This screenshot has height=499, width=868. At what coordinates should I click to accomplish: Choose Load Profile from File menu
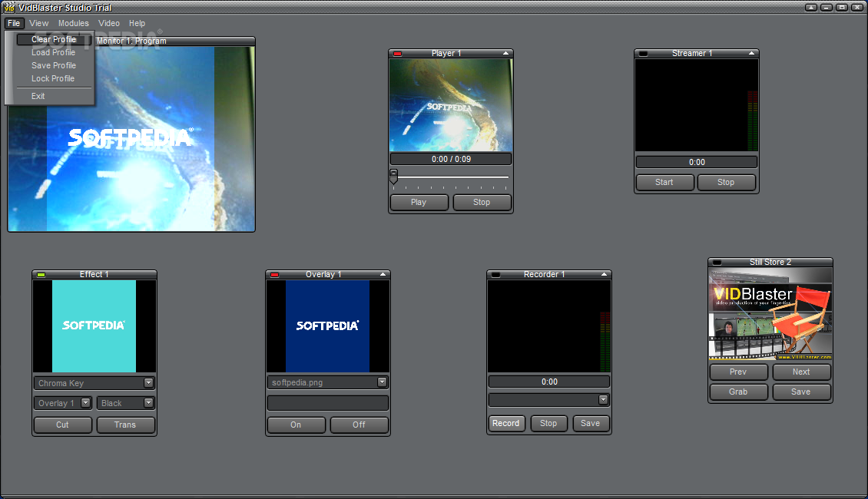coord(53,52)
